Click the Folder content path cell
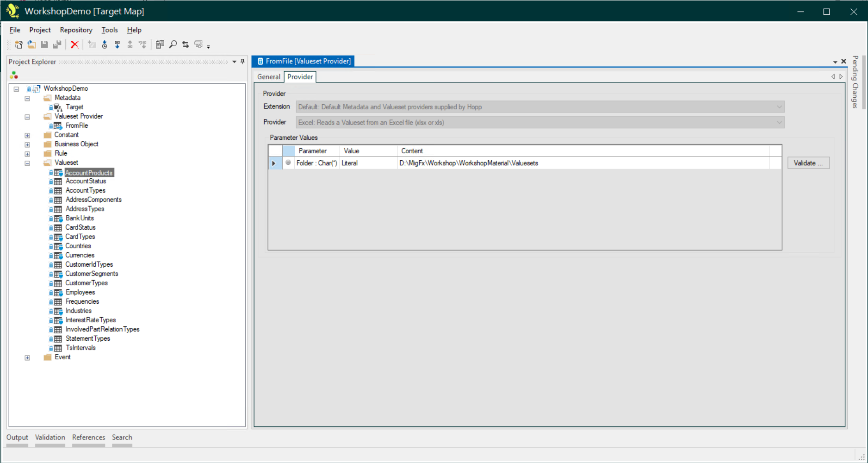 click(468, 163)
